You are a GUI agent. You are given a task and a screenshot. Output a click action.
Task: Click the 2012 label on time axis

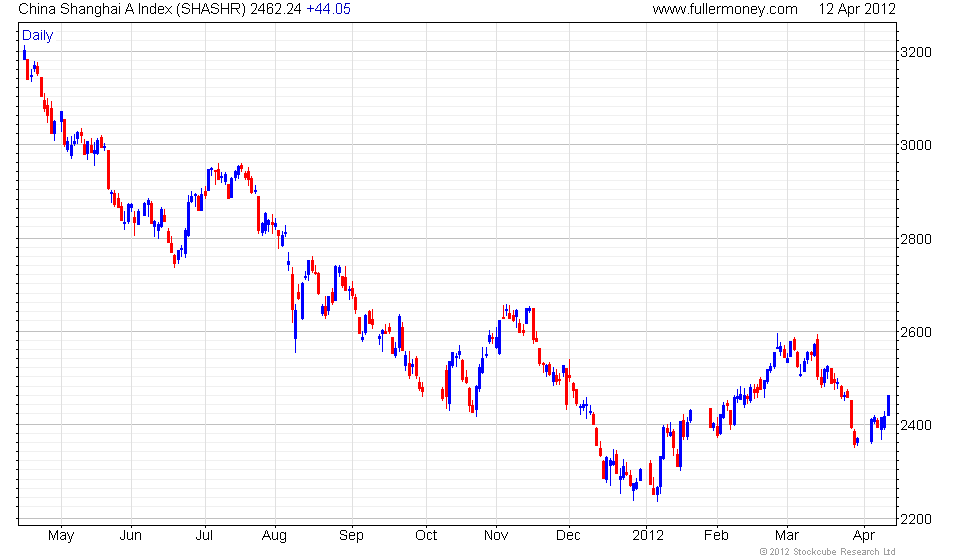point(648,536)
